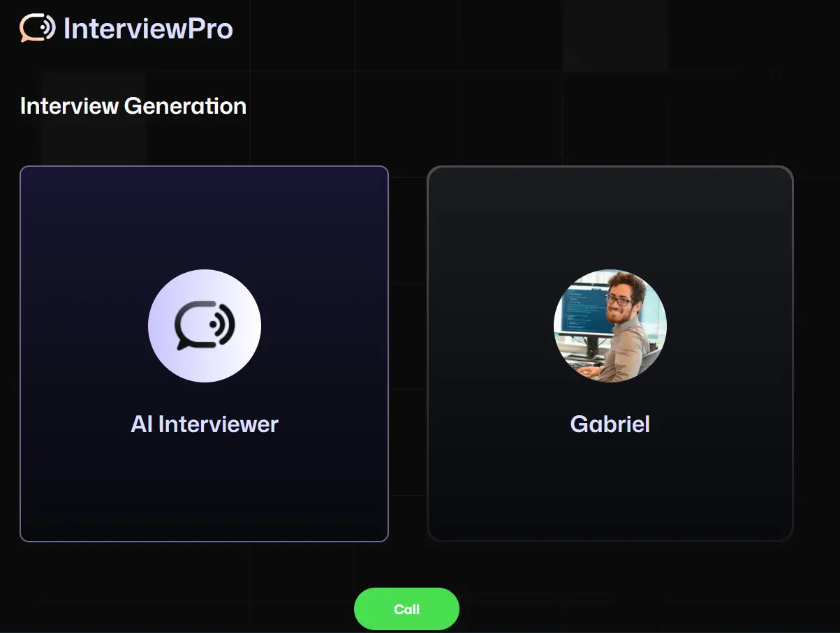Screen dimensions: 840x633
Task: Click the AI Interviewer name label
Action: pyautogui.click(x=204, y=424)
